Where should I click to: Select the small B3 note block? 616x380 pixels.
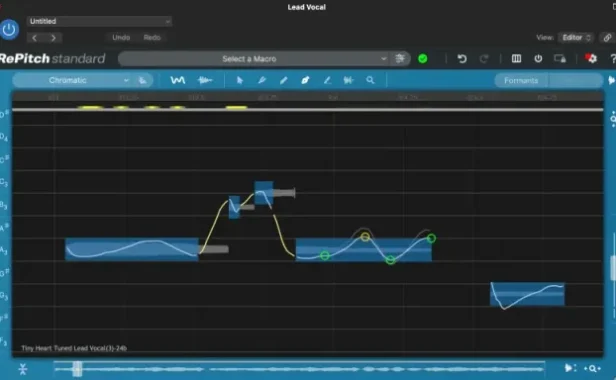[x=234, y=207]
